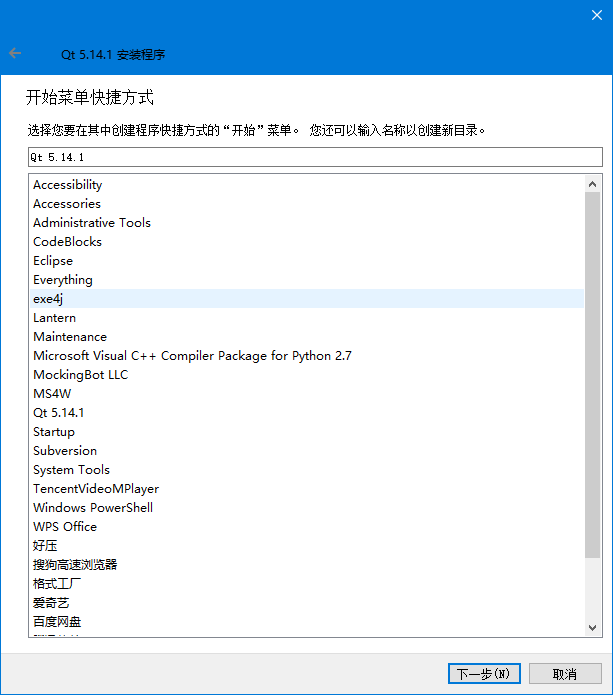Pick System Tools folder
613x695 pixels.
coord(307,470)
